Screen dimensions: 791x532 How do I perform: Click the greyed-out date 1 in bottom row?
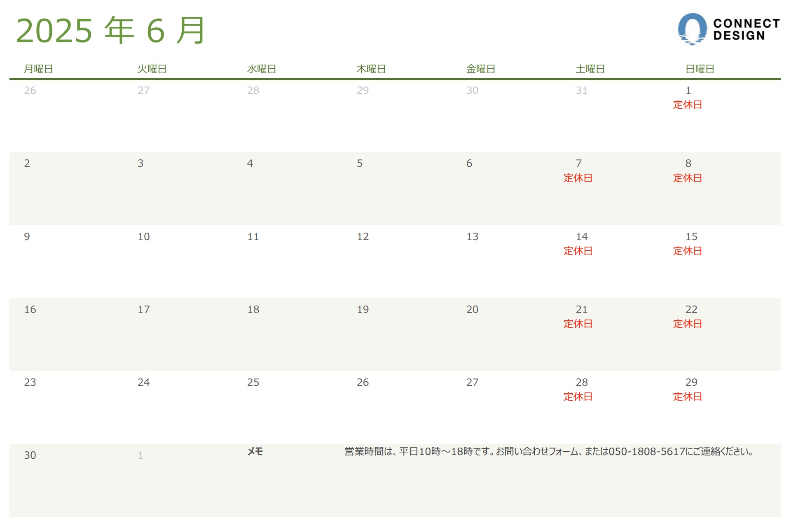140,455
